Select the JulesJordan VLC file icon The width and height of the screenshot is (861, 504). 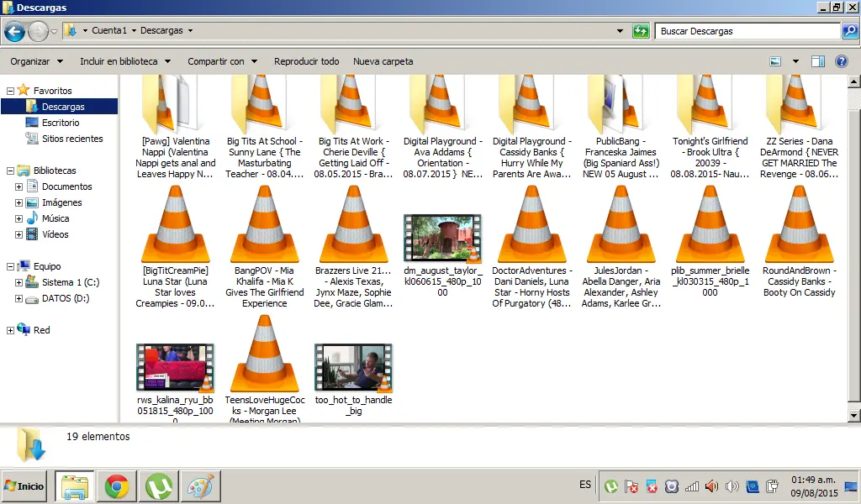(x=621, y=223)
